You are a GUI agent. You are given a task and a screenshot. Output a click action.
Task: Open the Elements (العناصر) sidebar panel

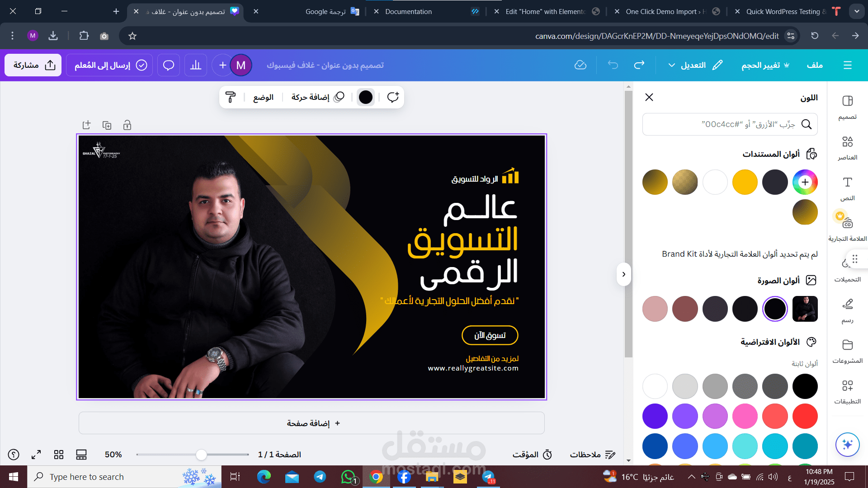(x=847, y=148)
